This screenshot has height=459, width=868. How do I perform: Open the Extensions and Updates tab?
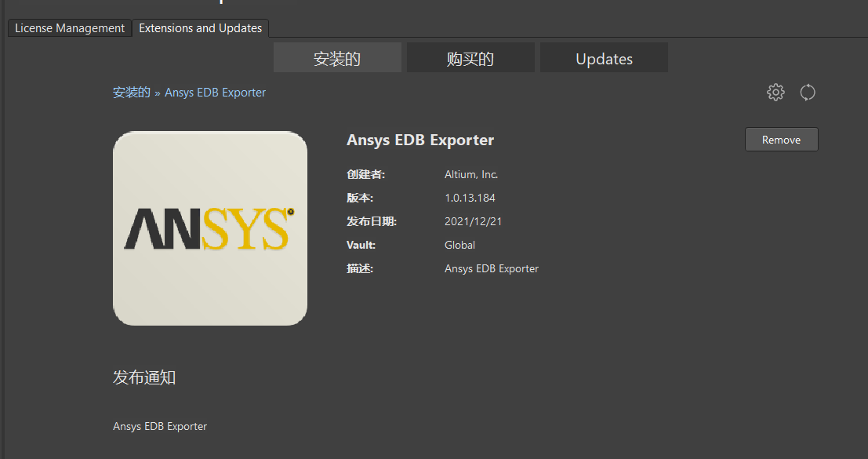coord(200,27)
